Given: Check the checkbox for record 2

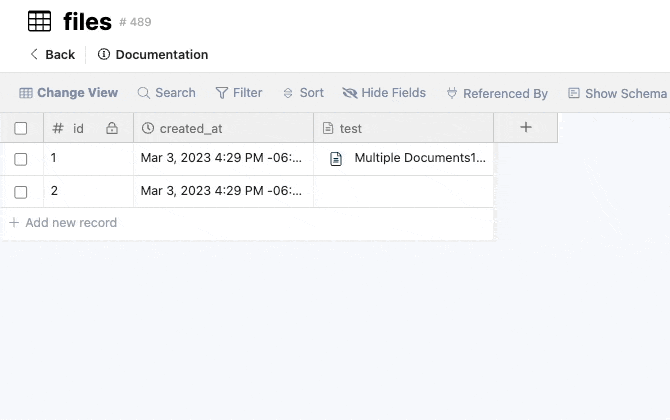Looking at the screenshot, I should pos(21,192).
